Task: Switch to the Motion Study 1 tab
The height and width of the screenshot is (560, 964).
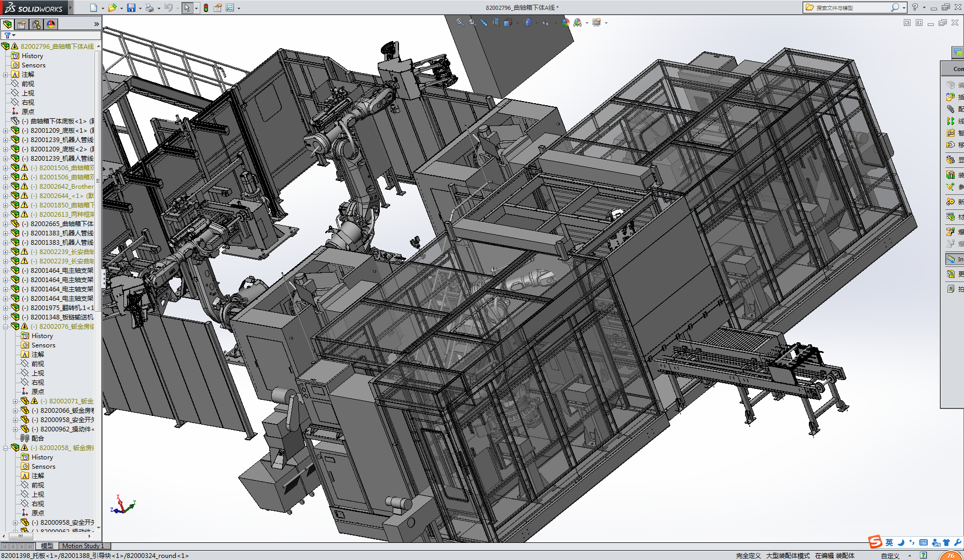Action: pyautogui.click(x=83, y=546)
